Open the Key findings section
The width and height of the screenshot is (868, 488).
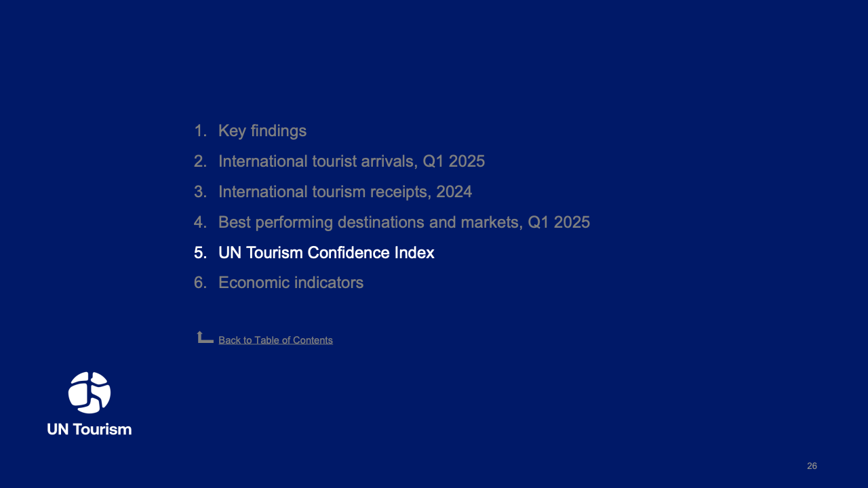click(262, 131)
